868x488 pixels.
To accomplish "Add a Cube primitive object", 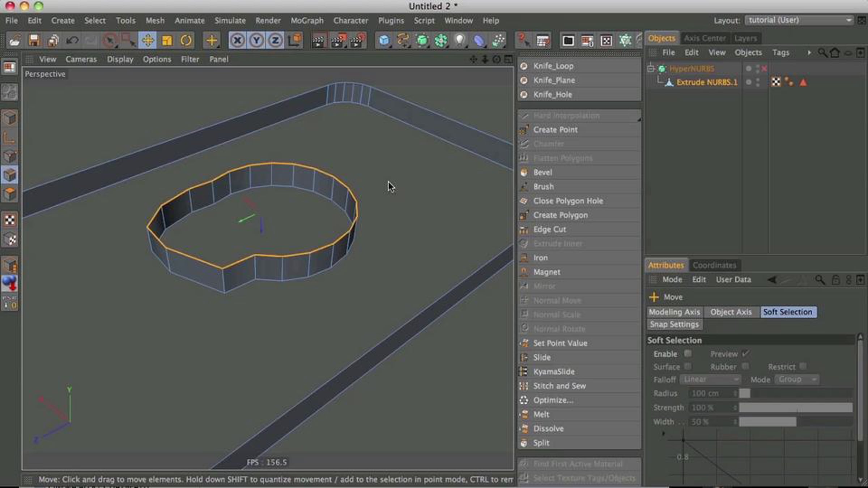I will pyautogui.click(x=384, y=40).
